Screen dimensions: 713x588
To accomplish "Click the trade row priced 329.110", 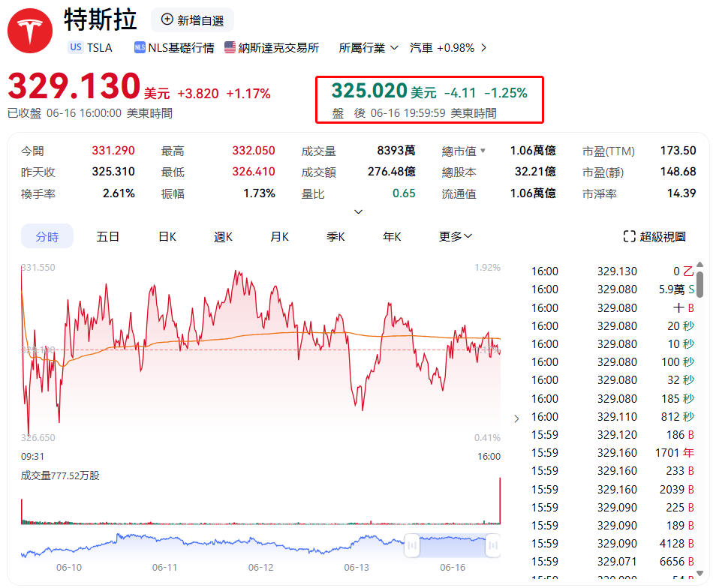I will point(612,417).
